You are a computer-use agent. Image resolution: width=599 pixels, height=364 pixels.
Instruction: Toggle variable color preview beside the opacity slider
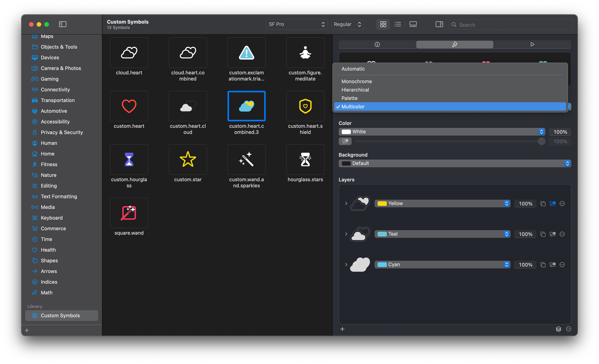(345, 141)
